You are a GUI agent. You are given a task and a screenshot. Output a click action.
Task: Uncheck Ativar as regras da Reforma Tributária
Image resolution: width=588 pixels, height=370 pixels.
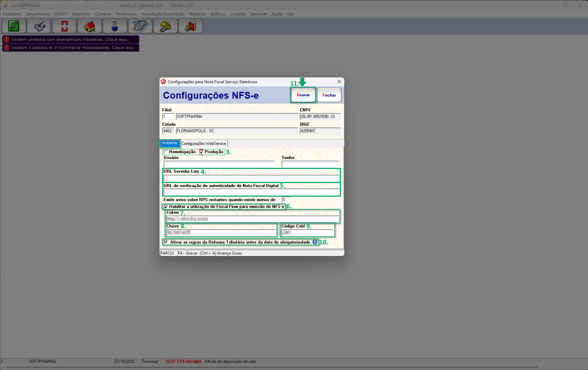click(x=166, y=242)
